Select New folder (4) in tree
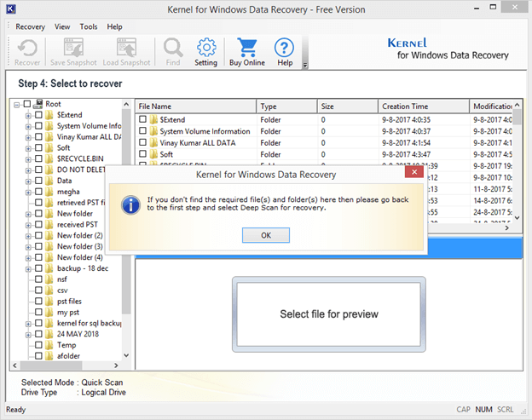The image size is (532, 420). click(x=80, y=257)
